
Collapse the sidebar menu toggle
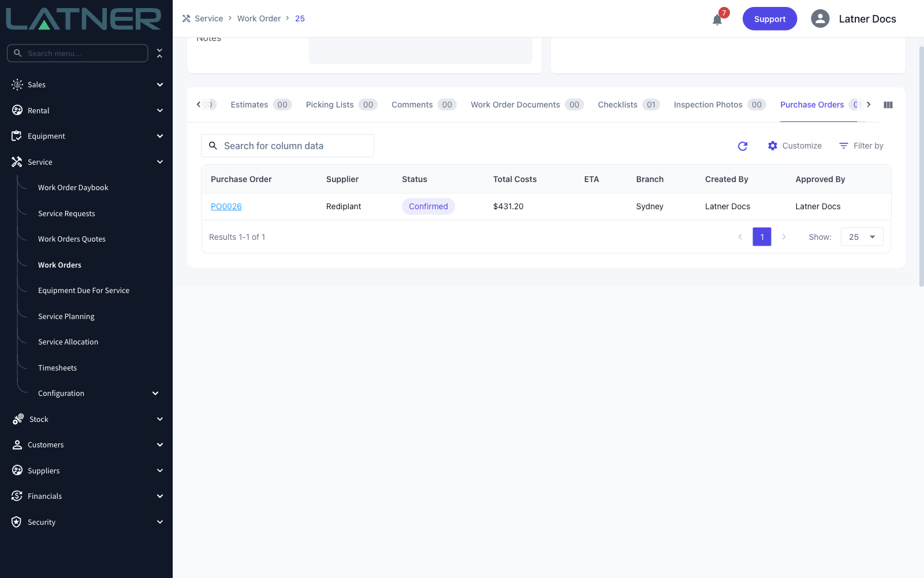159,53
